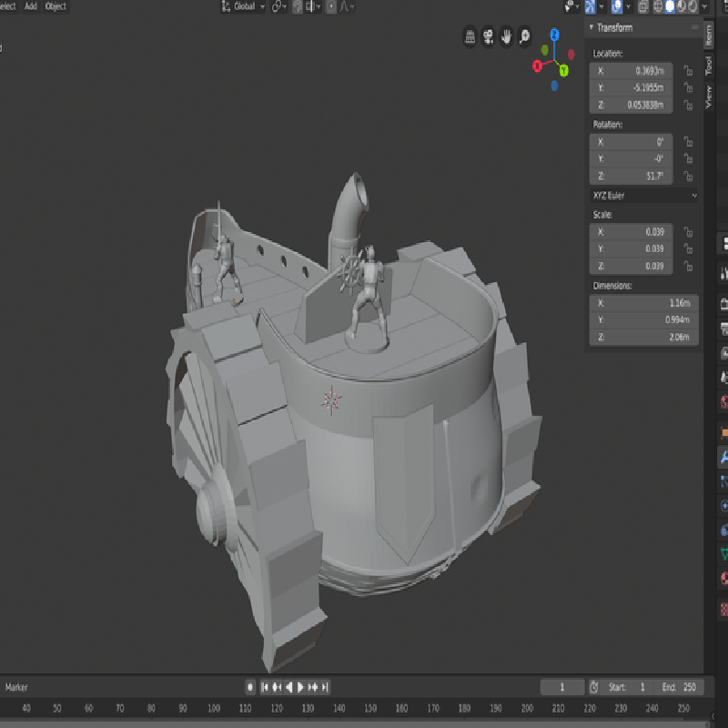Click the Marker menu in timeline
The image size is (728, 728).
coord(17,687)
